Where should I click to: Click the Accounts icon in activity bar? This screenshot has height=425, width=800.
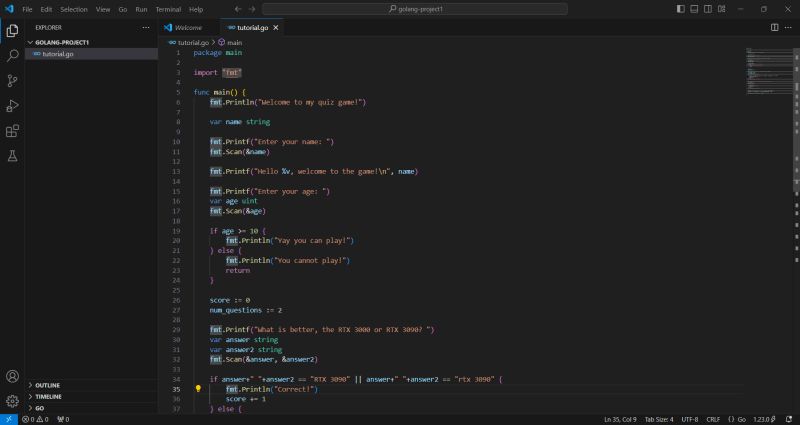(12, 377)
